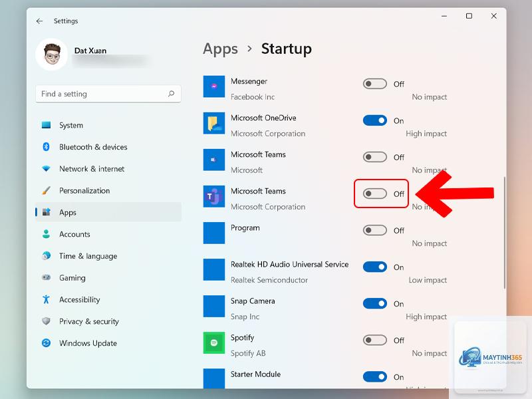Click the Program app tile
The height and width of the screenshot is (399, 532).
[213, 233]
